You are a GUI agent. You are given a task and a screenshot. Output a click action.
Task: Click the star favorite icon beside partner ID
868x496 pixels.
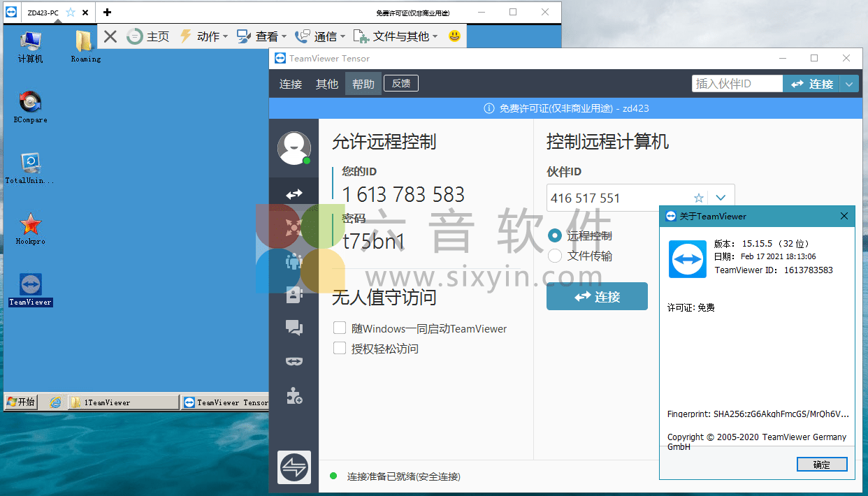698,198
